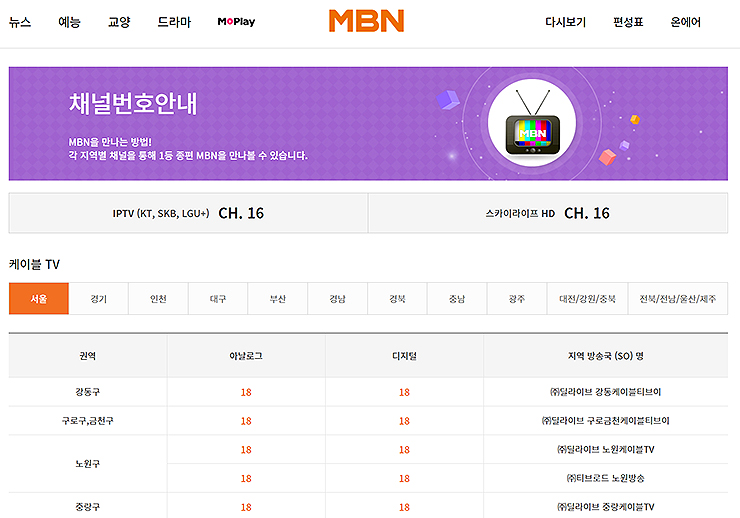The image size is (740, 518).
Task: Select the 충남 region tab
Action: click(457, 299)
